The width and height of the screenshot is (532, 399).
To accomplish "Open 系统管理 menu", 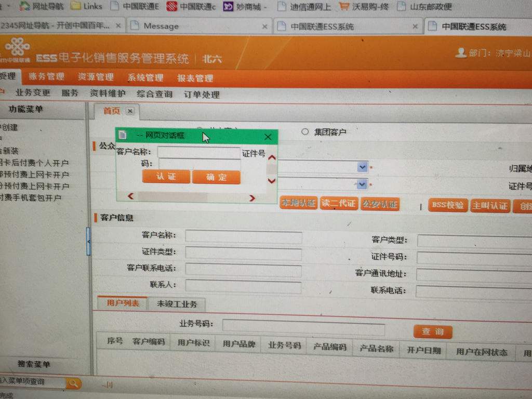I will point(145,78).
